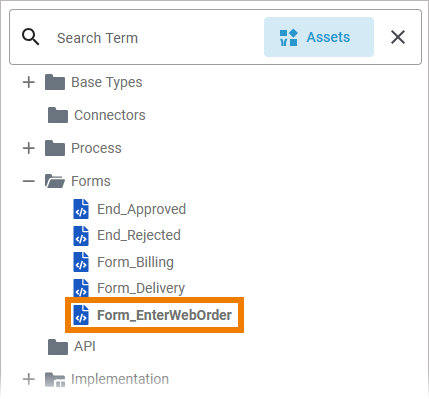Toggle the Assets filter button
Image resolution: width=429 pixels, height=399 pixels.
click(x=319, y=37)
